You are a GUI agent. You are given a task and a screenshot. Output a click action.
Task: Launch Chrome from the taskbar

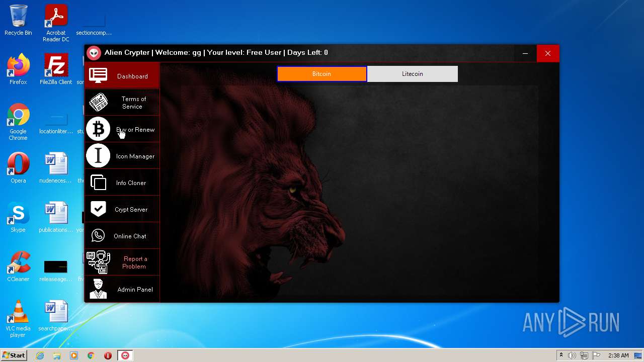coord(91,355)
